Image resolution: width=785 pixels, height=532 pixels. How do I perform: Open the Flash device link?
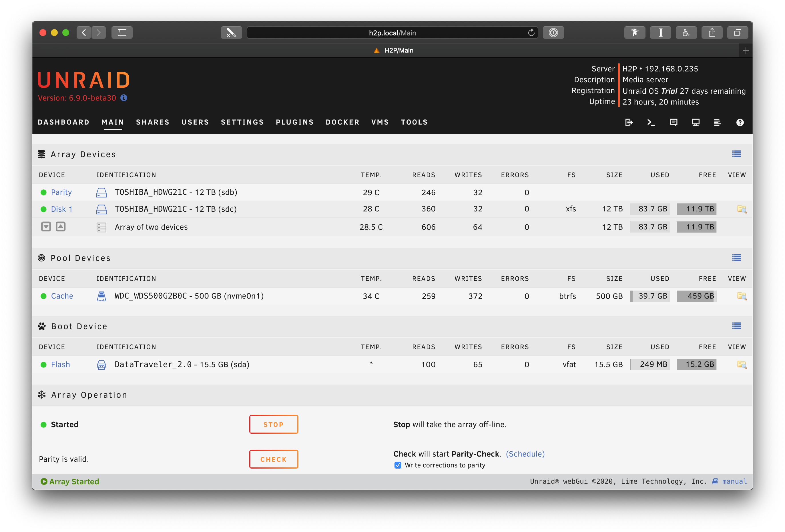[61, 365]
